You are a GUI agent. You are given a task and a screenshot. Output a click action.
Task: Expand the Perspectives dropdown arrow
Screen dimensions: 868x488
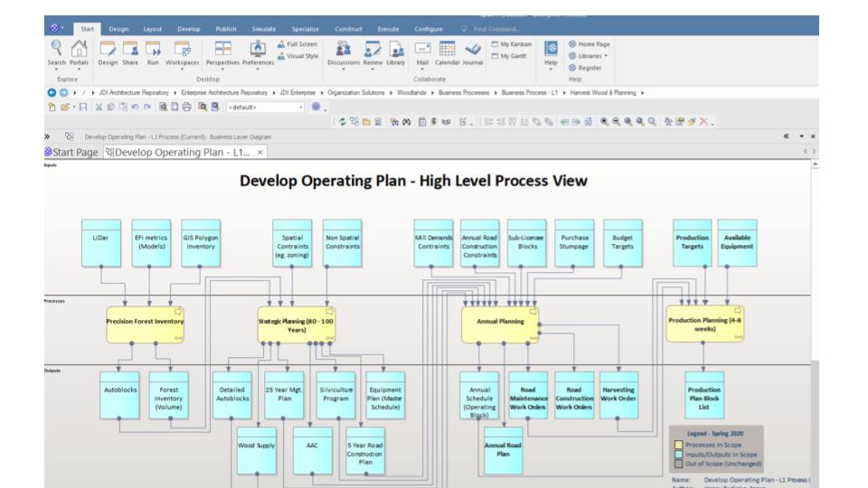coord(222,70)
